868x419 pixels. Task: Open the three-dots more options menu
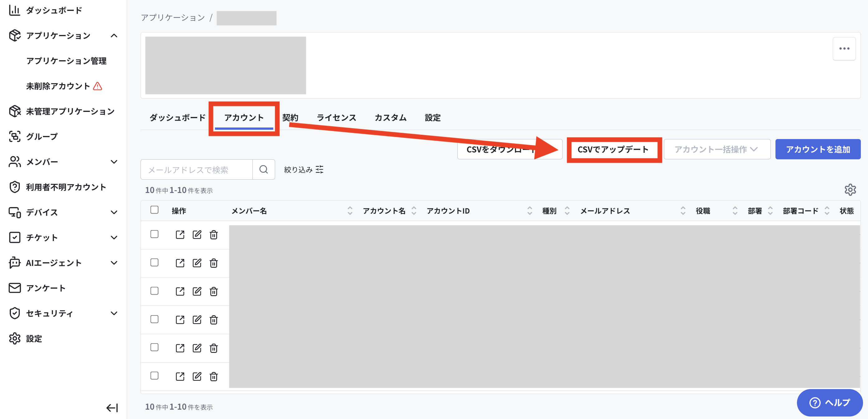click(844, 49)
